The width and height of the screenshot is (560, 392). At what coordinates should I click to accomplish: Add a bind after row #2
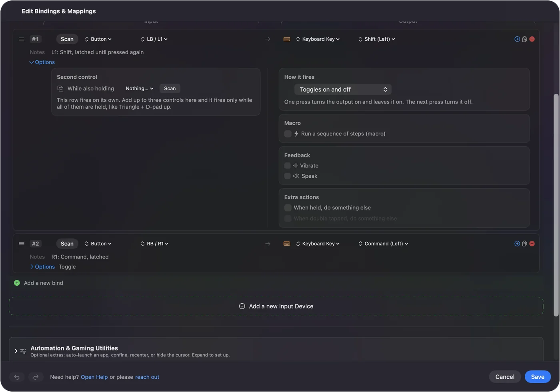tap(517, 244)
